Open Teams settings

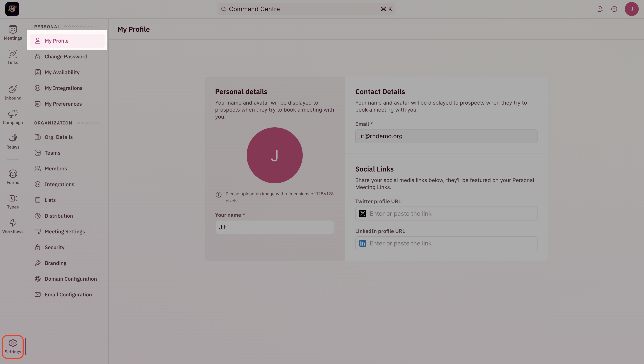pos(67,153)
